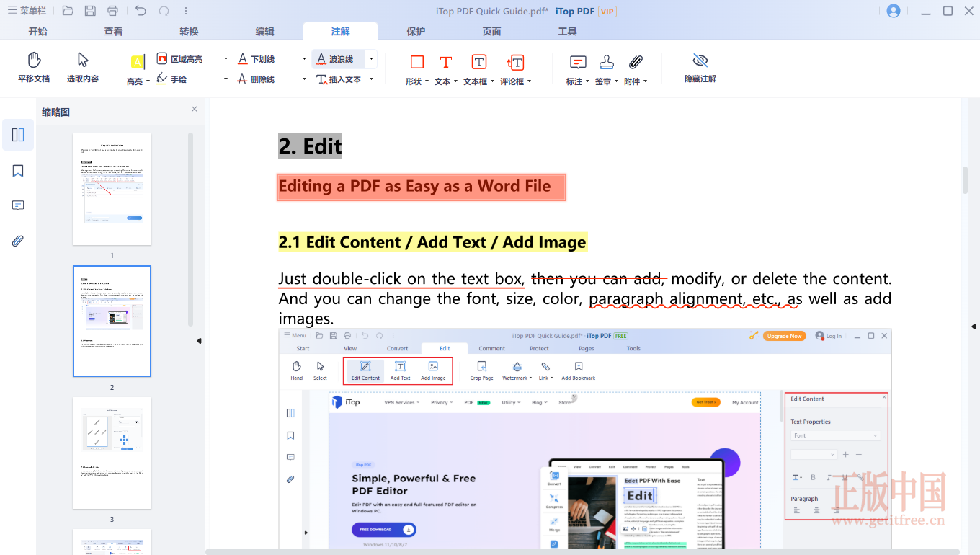Click heading "2.1 Edit Content / Add Text"
Viewport: 980px width, 555px height.
tap(432, 242)
